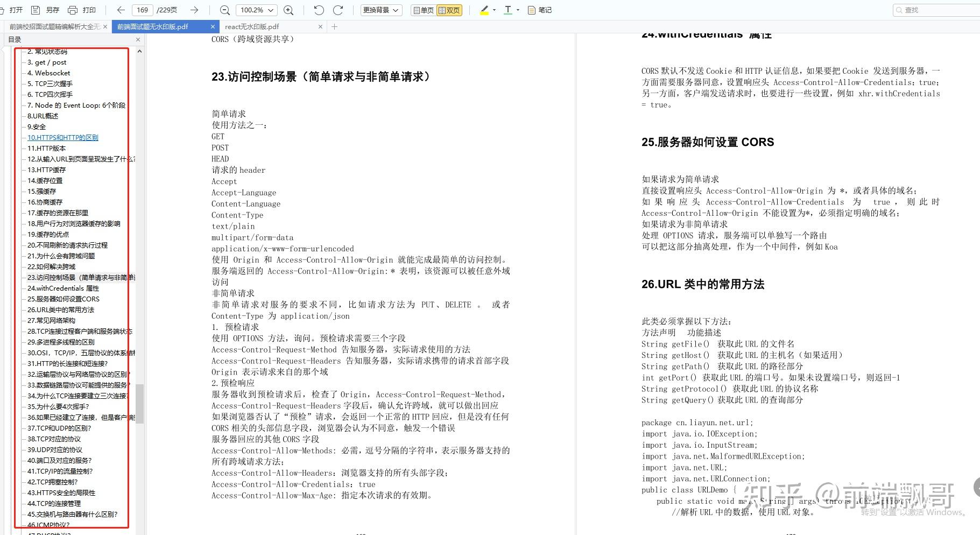This screenshot has width=980, height=535.
Task: Open outline entry 4. Websocket
Action: 48,73
